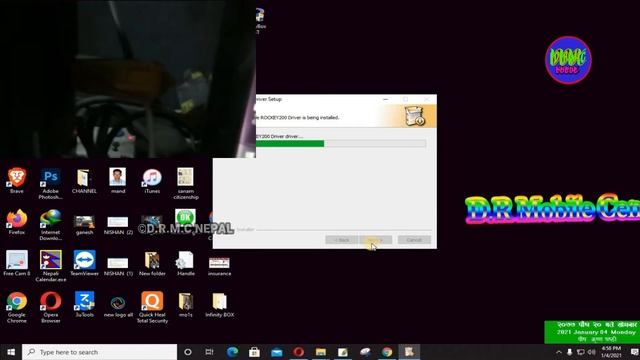Switch to Chrome on the taskbar

tap(387, 352)
